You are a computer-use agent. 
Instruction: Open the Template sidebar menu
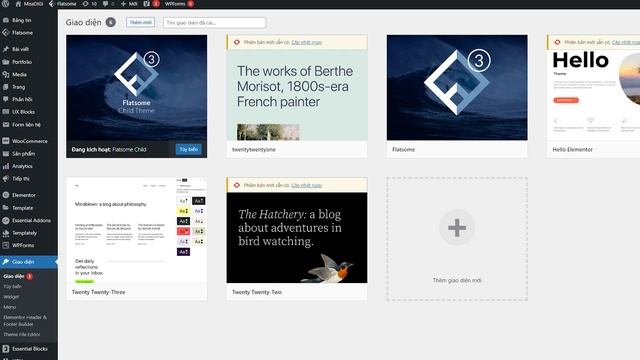coord(29,208)
